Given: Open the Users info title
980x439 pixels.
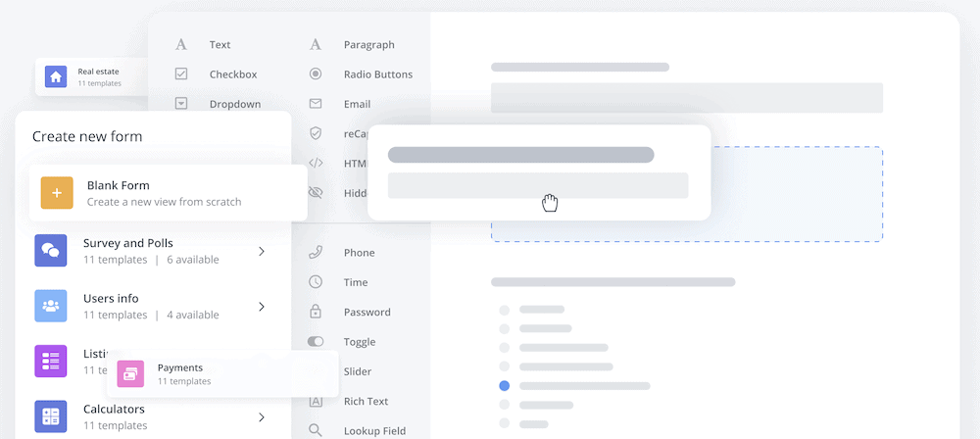Looking at the screenshot, I should pos(111,298).
